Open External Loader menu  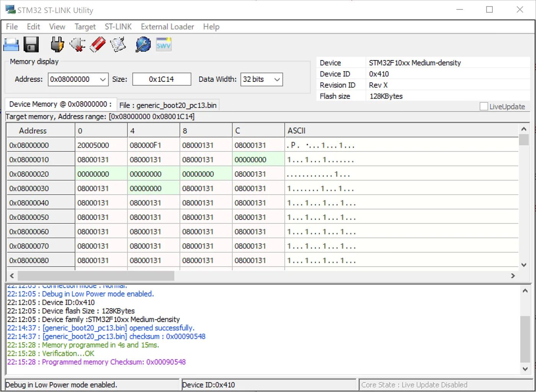coord(167,27)
